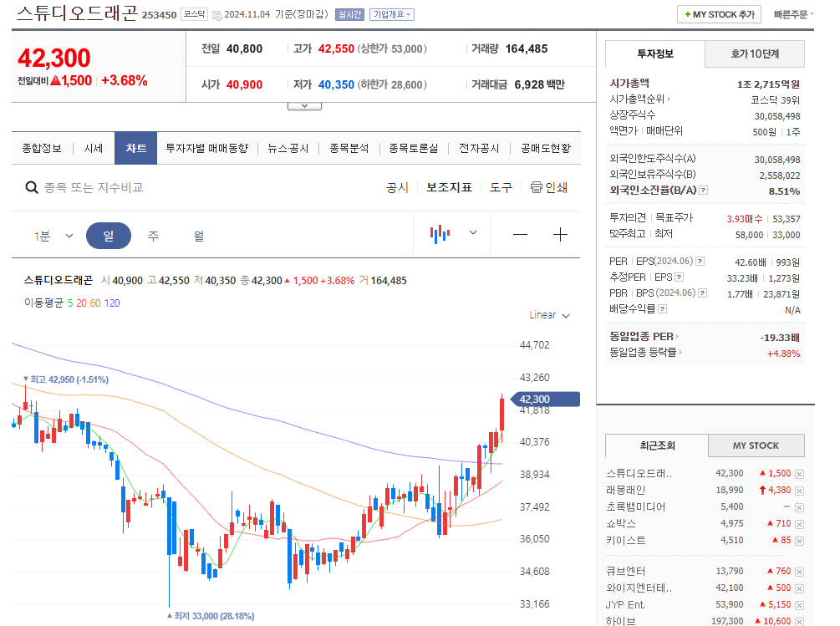Click the 공시 chart option
Screen dimensions: 840x626
pyautogui.click(x=398, y=187)
